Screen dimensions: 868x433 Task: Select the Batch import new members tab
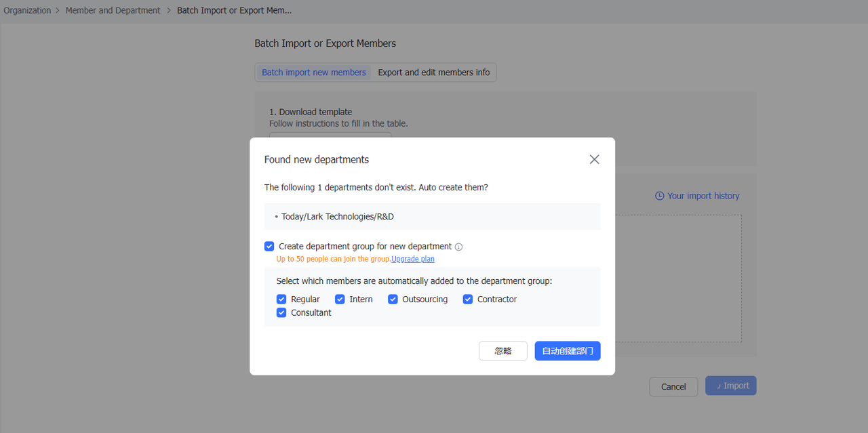(x=313, y=73)
